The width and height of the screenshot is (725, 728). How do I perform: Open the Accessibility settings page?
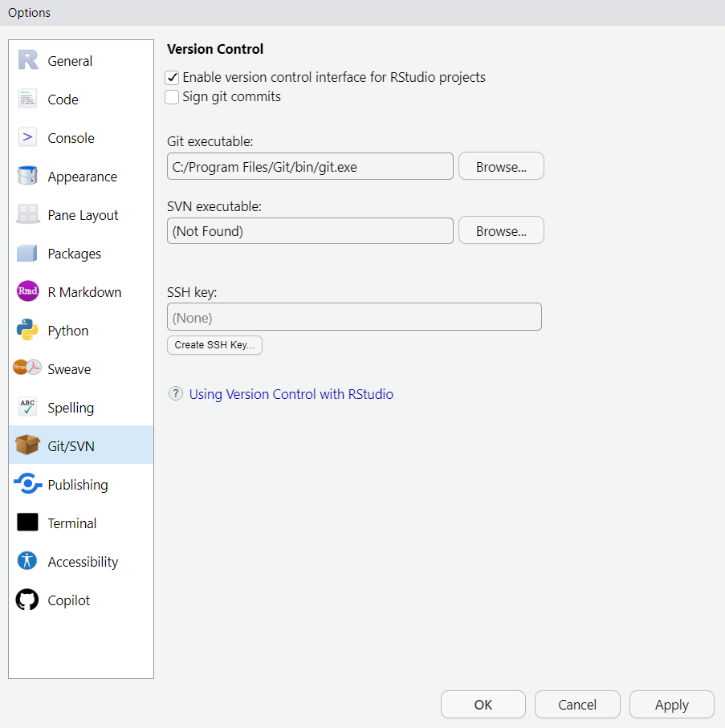point(81,562)
